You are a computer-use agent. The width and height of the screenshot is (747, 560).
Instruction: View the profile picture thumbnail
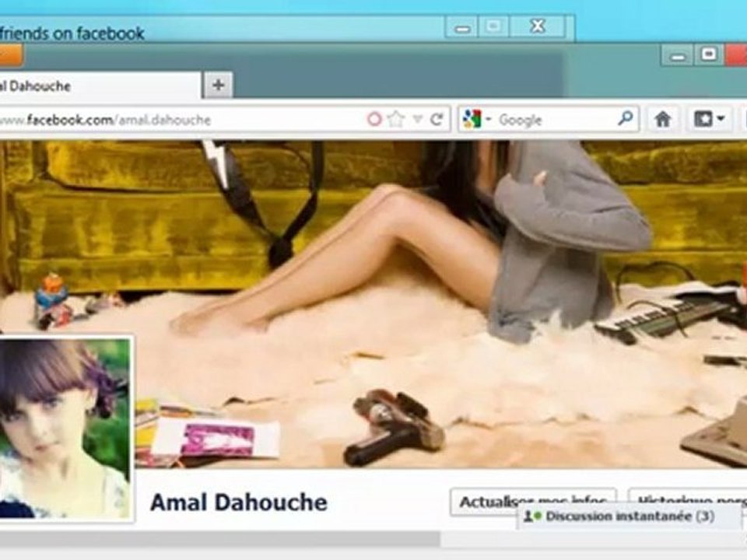[65, 429]
